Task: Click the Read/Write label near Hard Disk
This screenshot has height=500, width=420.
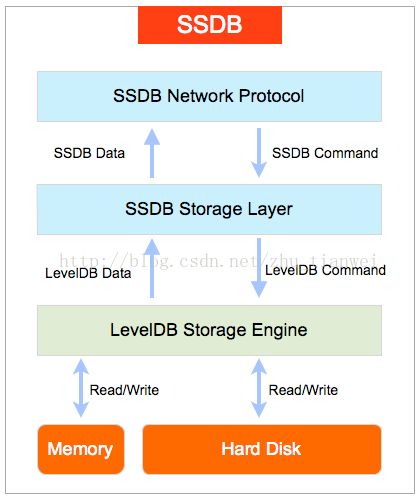Action: (303, 390)
